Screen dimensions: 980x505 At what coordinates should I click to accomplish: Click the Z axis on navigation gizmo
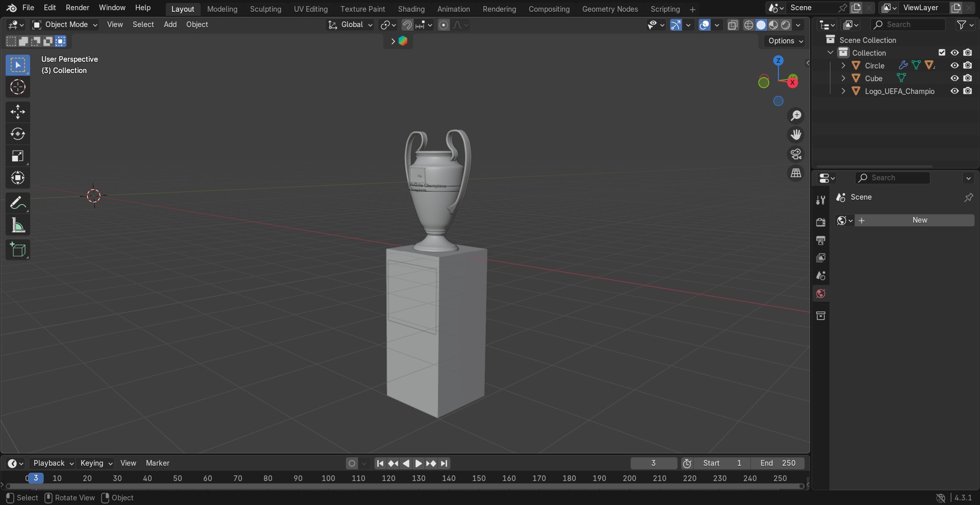pos(778,60)
